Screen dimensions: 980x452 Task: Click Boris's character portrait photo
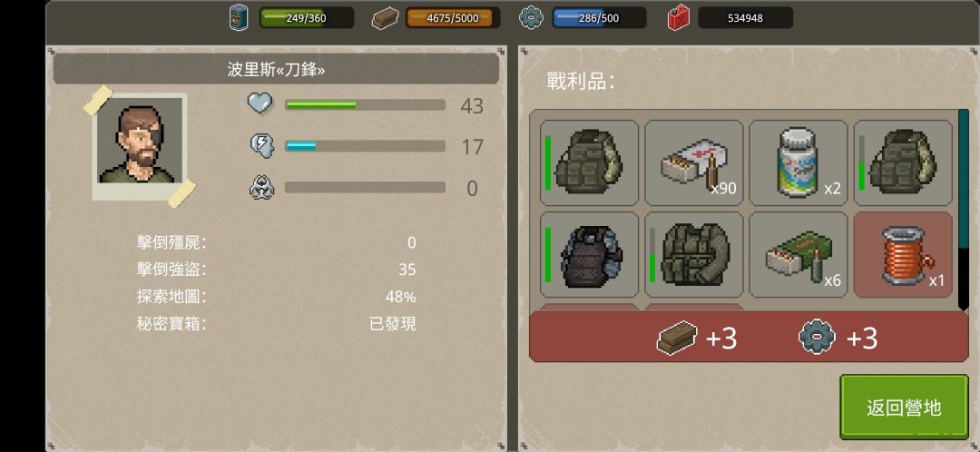click(140, 146)
